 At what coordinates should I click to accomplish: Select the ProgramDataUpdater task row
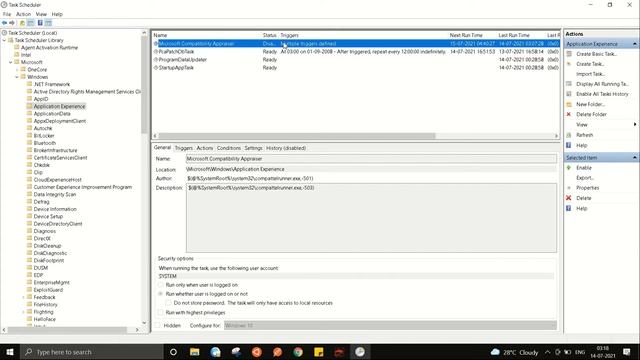[x=356, y=60]
